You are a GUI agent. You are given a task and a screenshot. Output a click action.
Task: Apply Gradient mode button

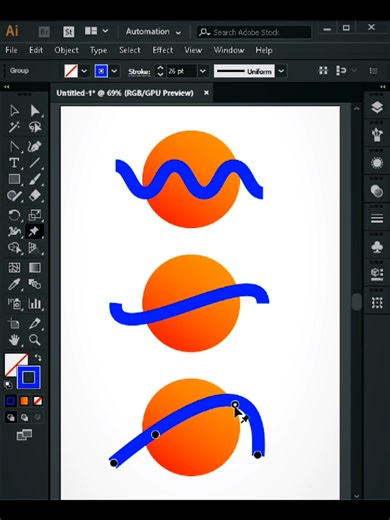[24, 401]
